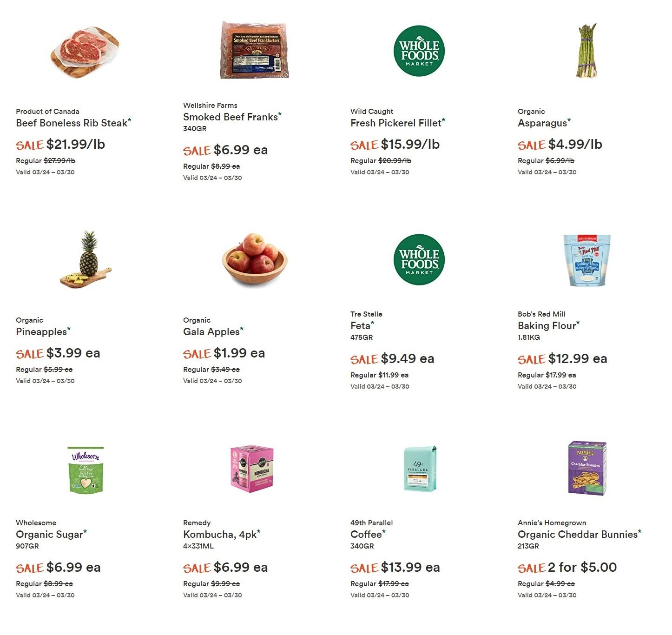View the Organic Pineapples product picture

pos(86,259)
